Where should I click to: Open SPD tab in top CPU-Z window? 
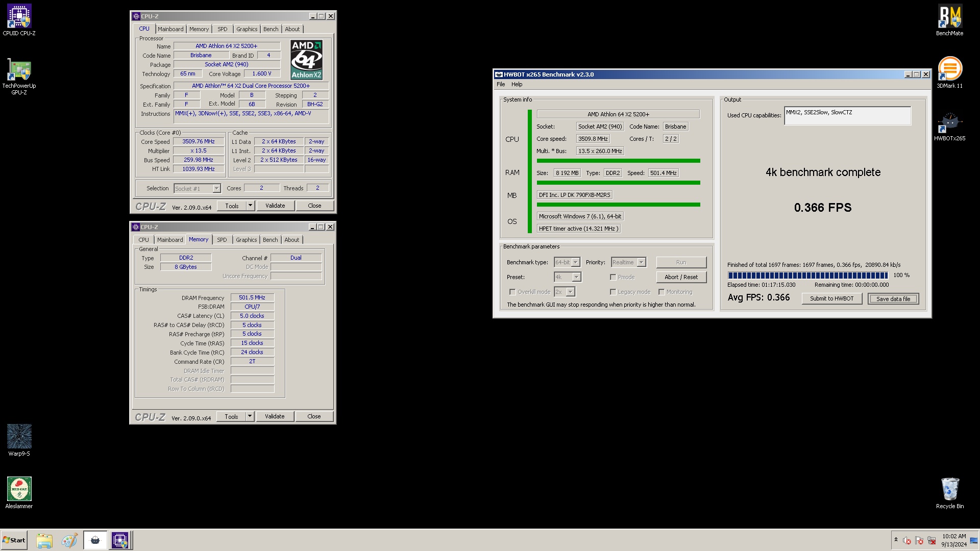(x=223, y=29)
